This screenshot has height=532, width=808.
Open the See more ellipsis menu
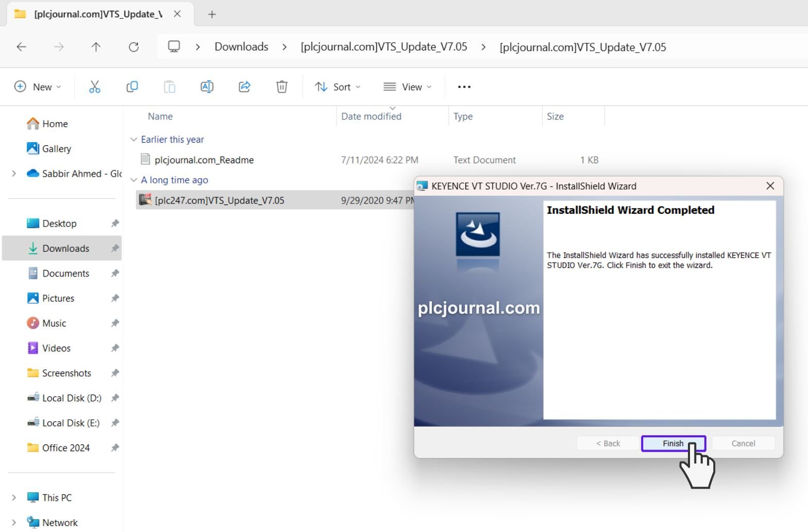[464, 87]
